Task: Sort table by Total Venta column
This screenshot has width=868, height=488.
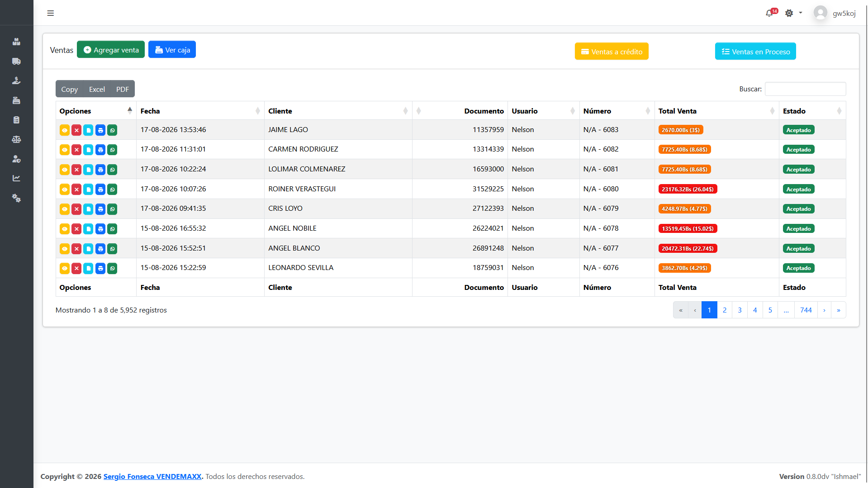Action: [716, 111]
